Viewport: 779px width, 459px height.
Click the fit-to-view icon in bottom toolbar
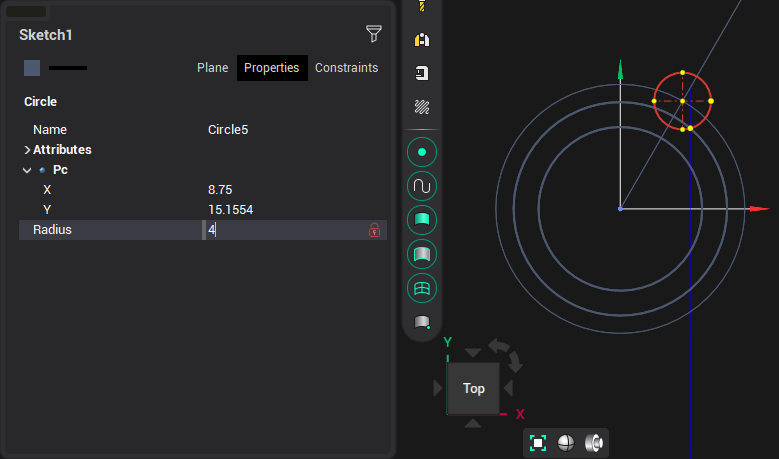pos(538,443)
